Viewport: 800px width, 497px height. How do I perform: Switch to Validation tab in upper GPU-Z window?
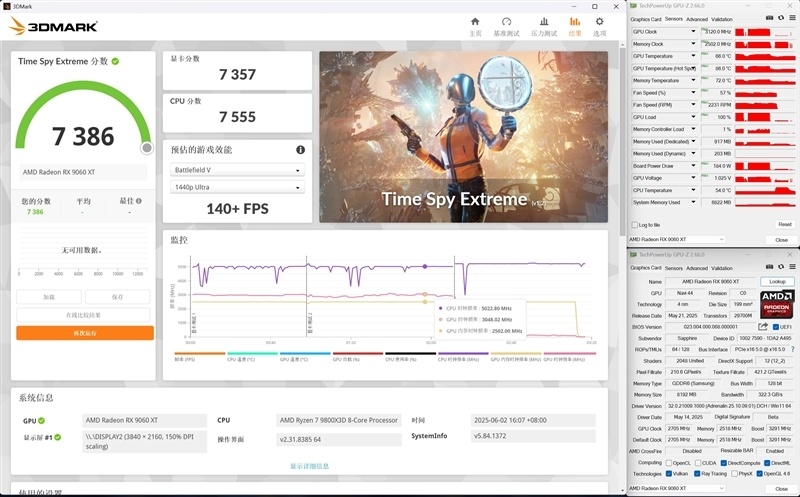click(x=722, y=19)
